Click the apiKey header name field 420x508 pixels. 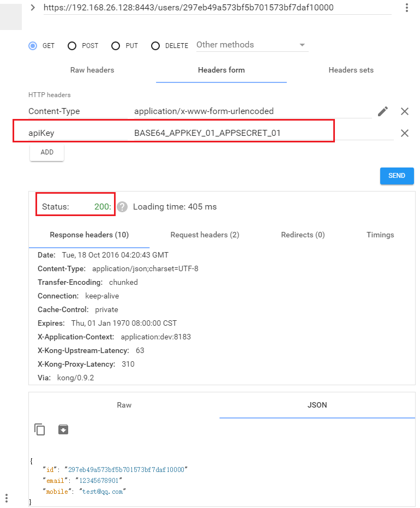pyautogui.click(x=77, y=133)
